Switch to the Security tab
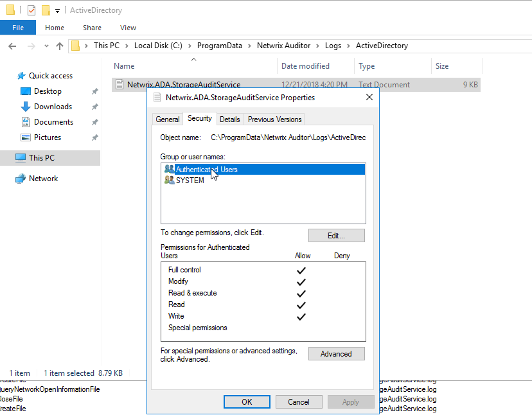 coord(199,118)
